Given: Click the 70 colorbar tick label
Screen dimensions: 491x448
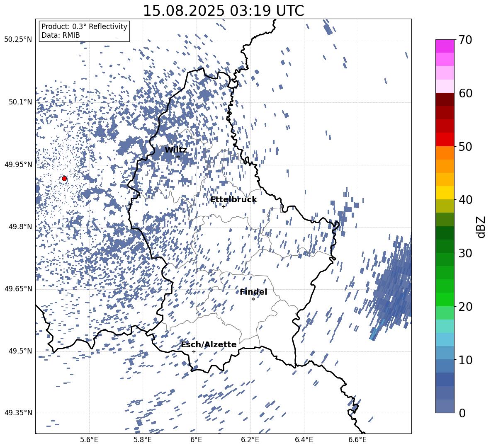Looking at the screenshot, I should pos(465,40).
